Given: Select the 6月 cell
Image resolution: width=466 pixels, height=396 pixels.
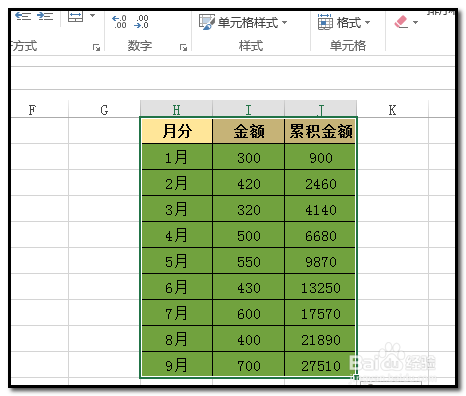Looking at the screenshot, I should [x=177, y=287].
